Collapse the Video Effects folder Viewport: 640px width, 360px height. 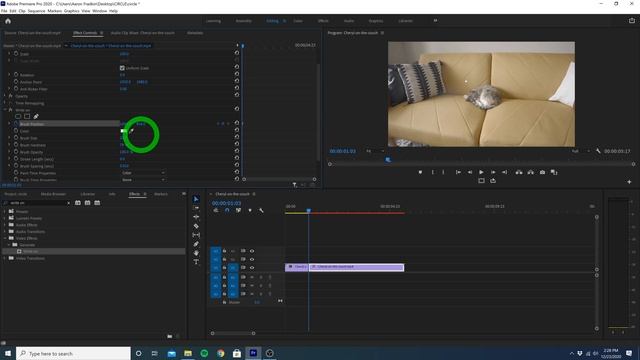pyautogui.click(x=5, y=238)
